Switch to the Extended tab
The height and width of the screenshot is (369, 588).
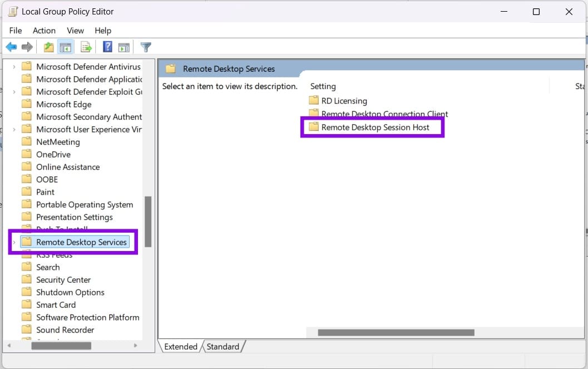[x=181, y=347]
